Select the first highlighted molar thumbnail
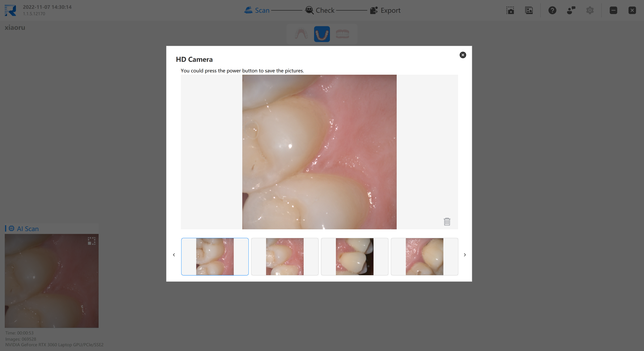644x351 pixels. click(215, 257)
